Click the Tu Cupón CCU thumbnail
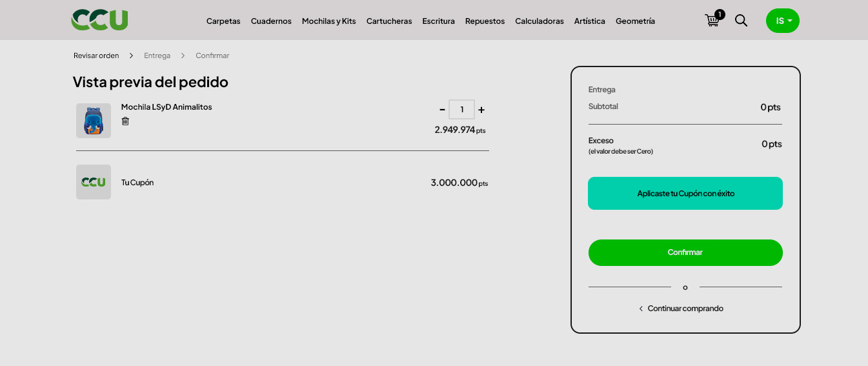Image resolution: width=868 pixels, height=366 pixels. [x=94, y=182]
